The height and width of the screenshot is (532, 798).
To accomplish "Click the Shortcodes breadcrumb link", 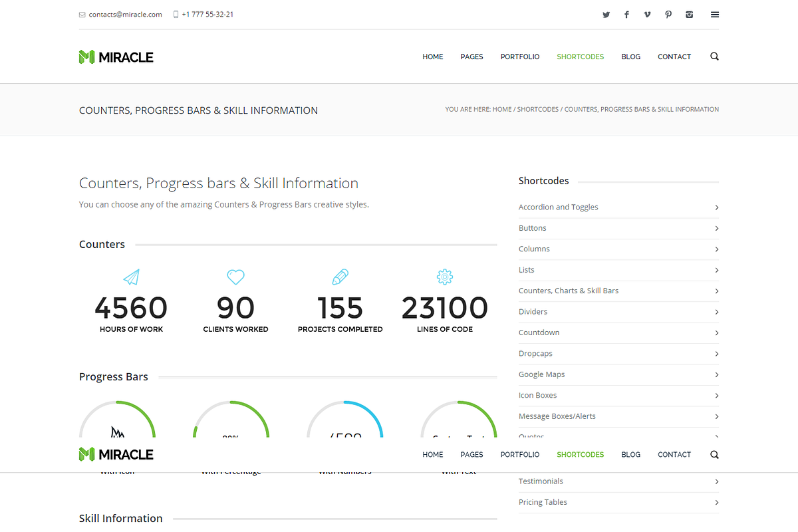I will (538, 109).
